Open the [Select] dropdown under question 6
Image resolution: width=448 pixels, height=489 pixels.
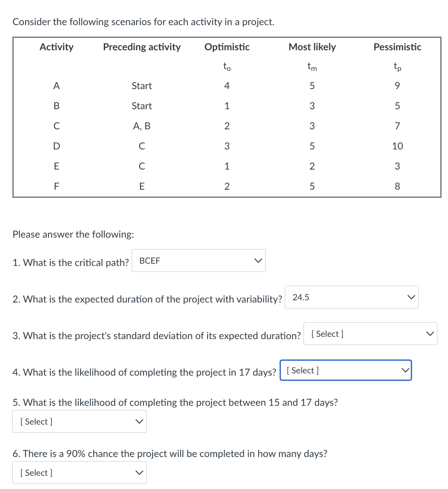click(80, 473)
